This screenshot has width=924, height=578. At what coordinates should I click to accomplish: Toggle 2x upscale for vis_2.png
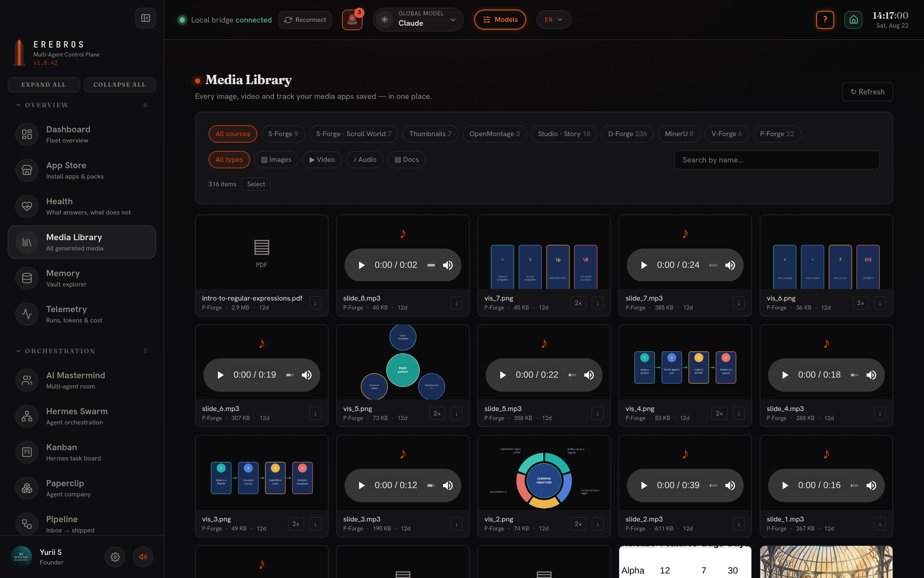click(x=578, y=524)
